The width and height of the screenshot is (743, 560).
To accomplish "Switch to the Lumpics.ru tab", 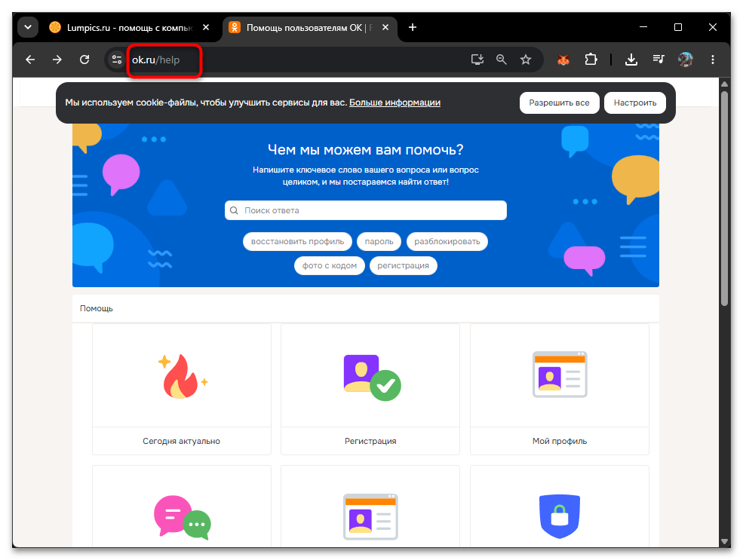I will (x=129, y=27).
